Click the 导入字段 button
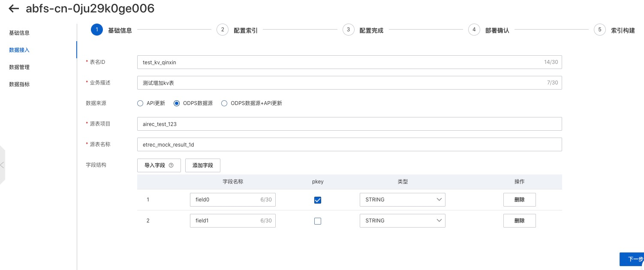This screenshot has height=270, width=644. (159, 165)
